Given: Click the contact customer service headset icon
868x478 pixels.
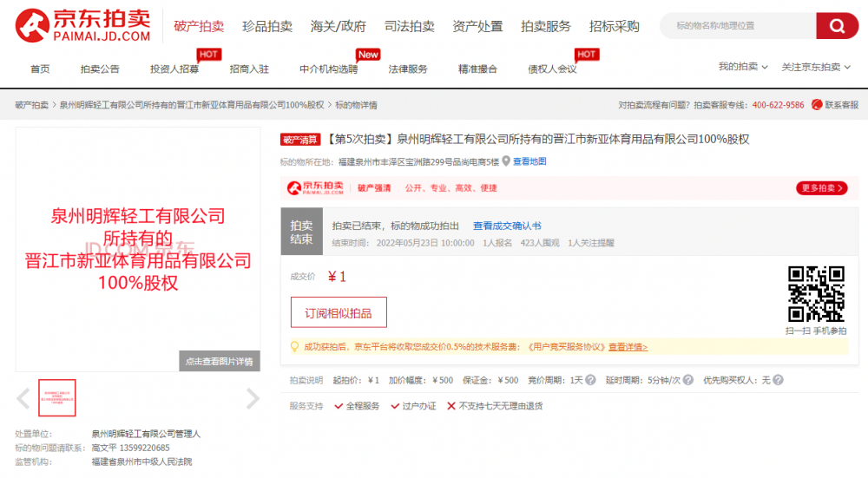Looking at the screenshot, I should click(817, 105).
